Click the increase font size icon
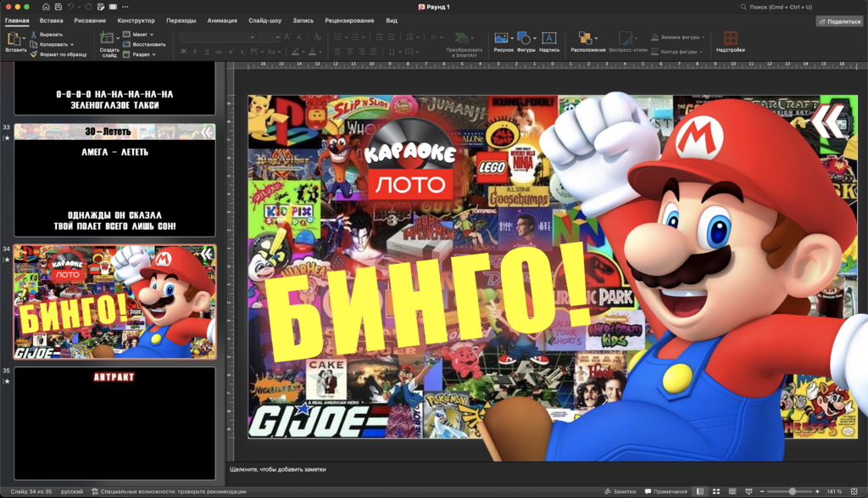Screen dimensions: 868x498 point(287,37)
